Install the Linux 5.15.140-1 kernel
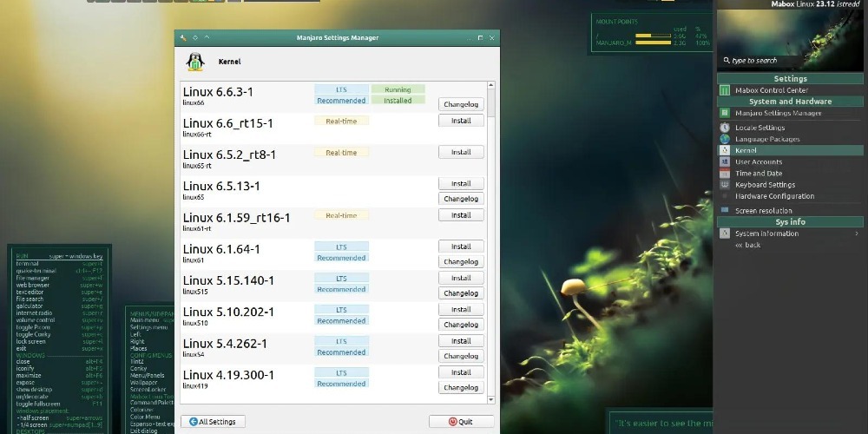868x434 pixels. tap(461, 278)
